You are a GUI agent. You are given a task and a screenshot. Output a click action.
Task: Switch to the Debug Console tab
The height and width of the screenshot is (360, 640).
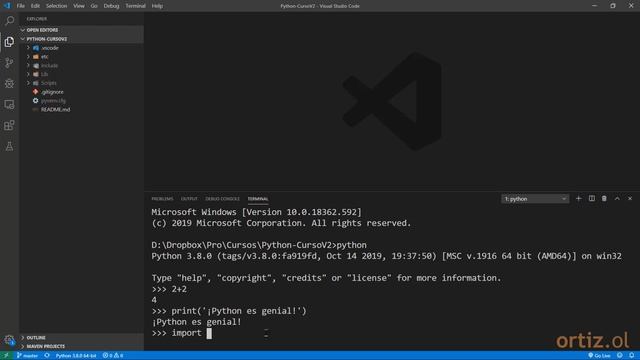pos(222,199)
